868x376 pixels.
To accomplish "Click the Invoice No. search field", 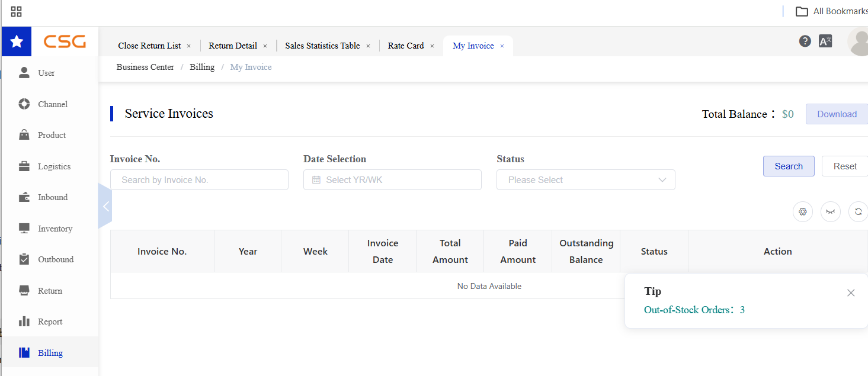I will pyautogui.click(x=199, y=180).
